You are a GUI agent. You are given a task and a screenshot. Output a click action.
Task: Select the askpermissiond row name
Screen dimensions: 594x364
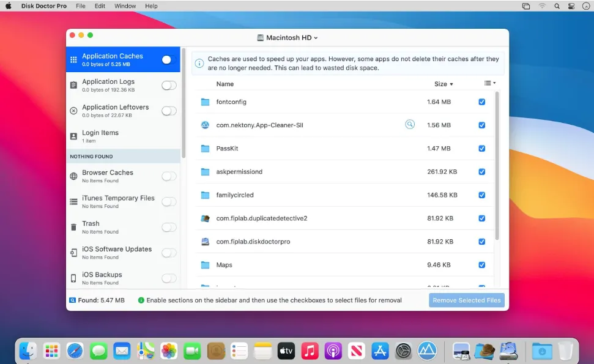coord(239,171)
